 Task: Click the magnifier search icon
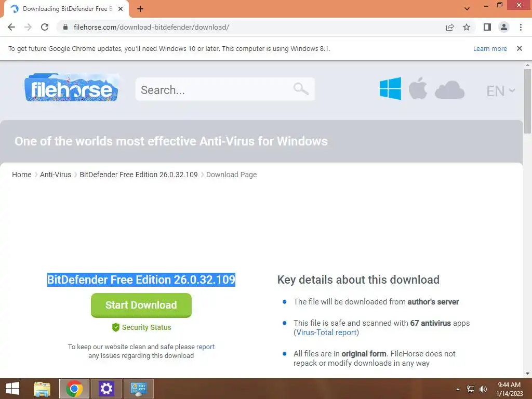301,89
